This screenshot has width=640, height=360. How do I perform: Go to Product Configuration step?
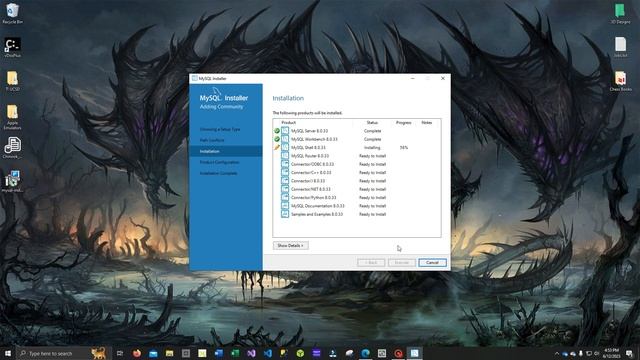220,162
